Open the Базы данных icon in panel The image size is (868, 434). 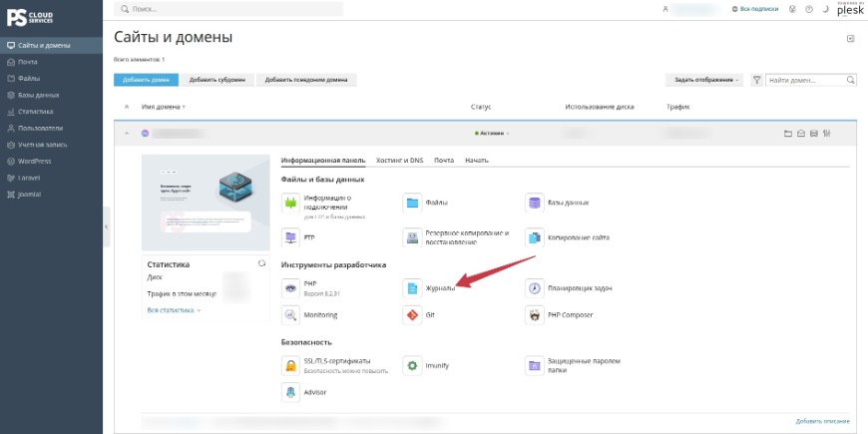[534, 203]
